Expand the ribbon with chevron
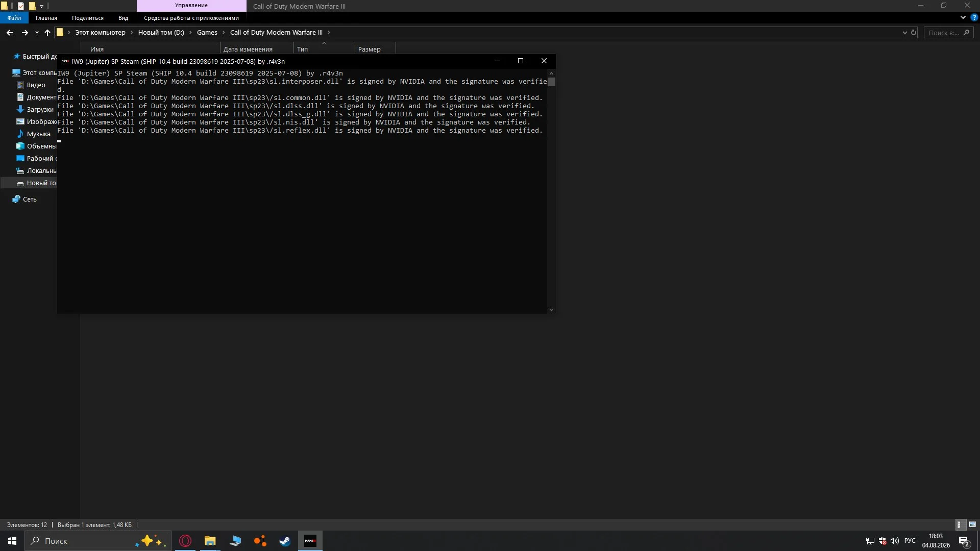Screen dimensions: 980x551 tap(963, 17)
